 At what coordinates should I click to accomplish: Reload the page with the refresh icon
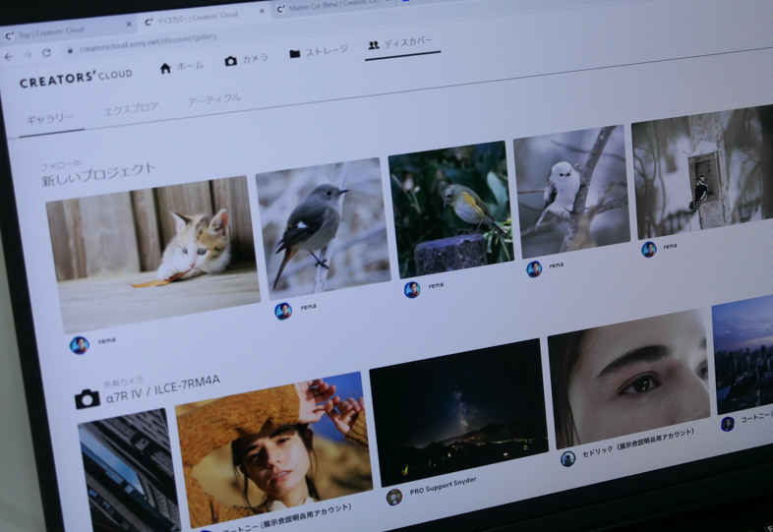tap(44, 54)
